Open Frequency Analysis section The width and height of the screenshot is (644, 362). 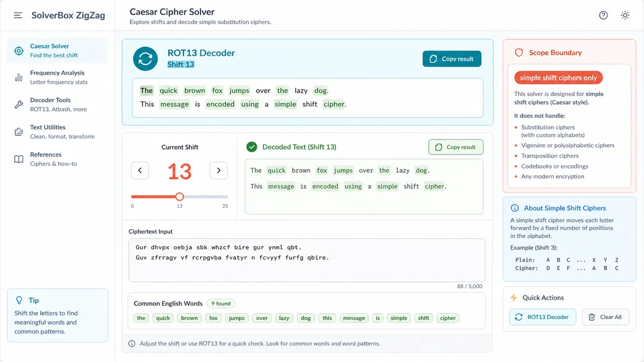click(x=58, y=77)
